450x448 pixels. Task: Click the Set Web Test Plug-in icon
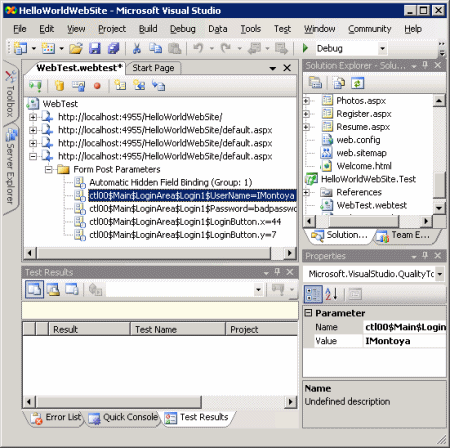coord(139,86)
